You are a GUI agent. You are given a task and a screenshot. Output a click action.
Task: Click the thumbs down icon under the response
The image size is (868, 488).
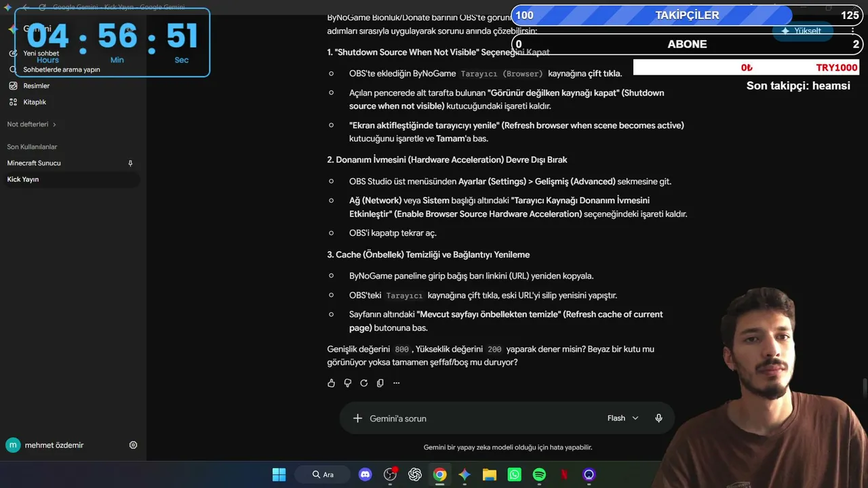(348, 383)
